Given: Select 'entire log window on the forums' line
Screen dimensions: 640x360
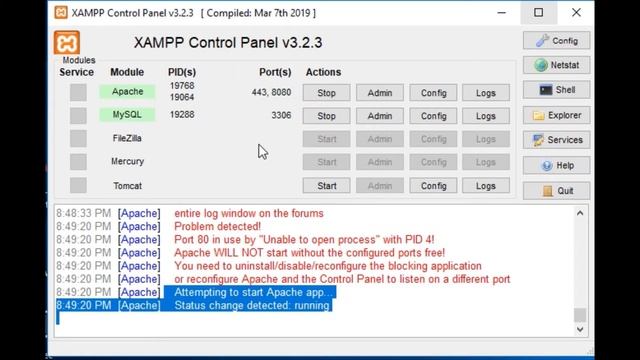Looking at the screenshot, I should pyautogui.click(x=249, y=213).
